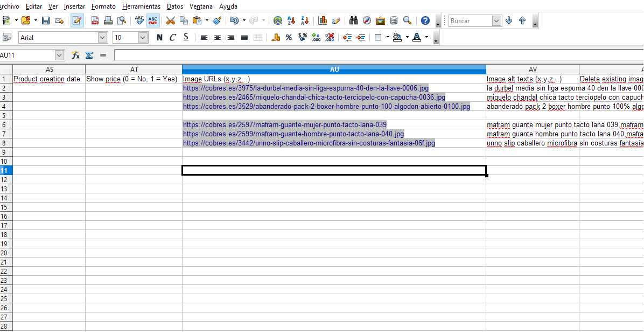Viewport: 644px width, 334px height.
Task: Expand the Paste options dropdown arrow
Action: (x=207, y=20)
